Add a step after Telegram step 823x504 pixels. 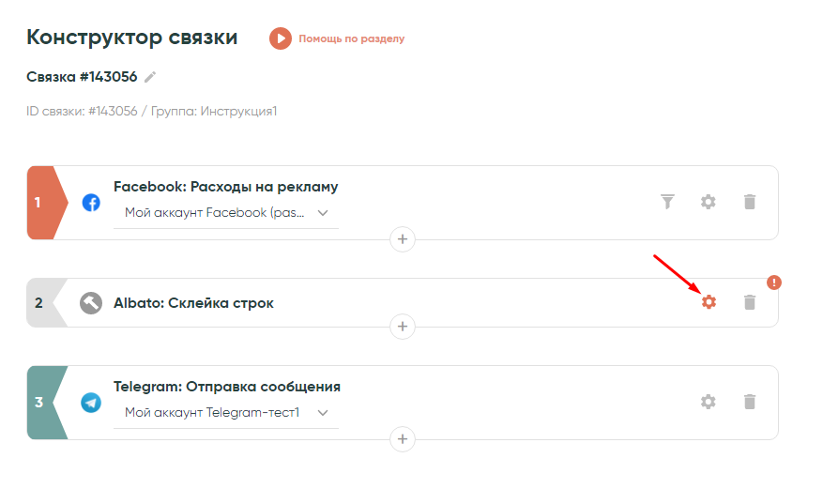coord(403,438)
